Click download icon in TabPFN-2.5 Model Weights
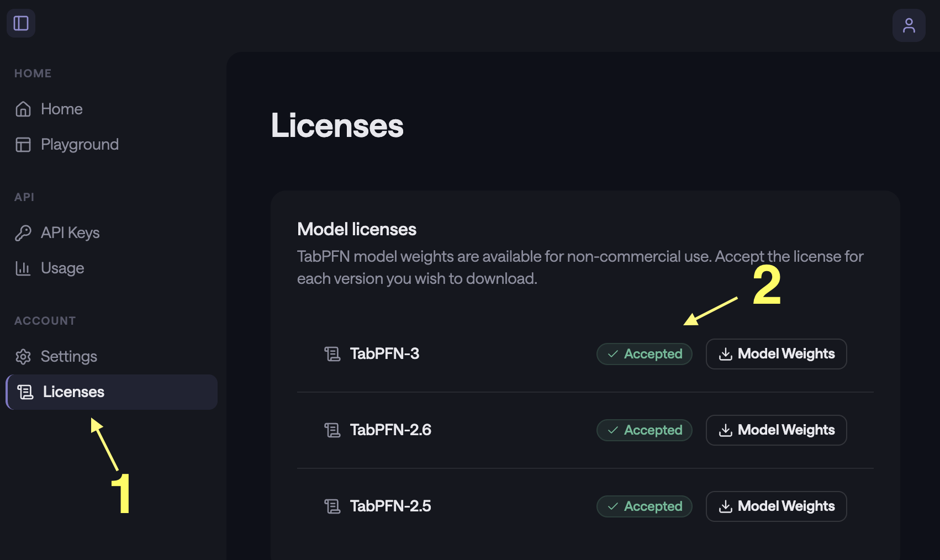The image size is (940, 560). pos(726,506)
